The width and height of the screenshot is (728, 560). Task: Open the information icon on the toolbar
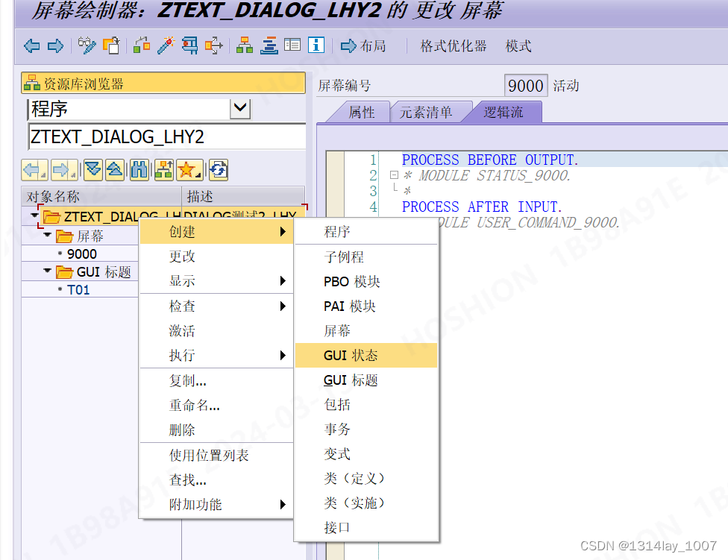pos(316,45)
